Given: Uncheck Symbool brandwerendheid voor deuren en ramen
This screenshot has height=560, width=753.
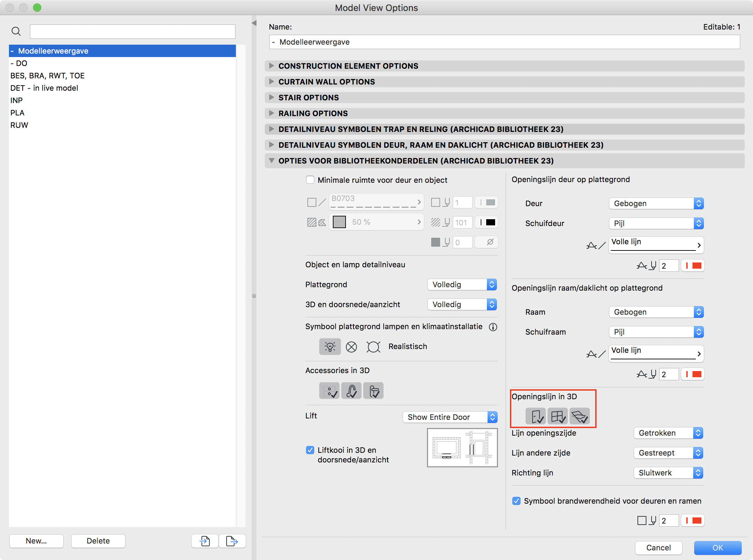Looking at the screenshot, I should [x=516, y=501].
